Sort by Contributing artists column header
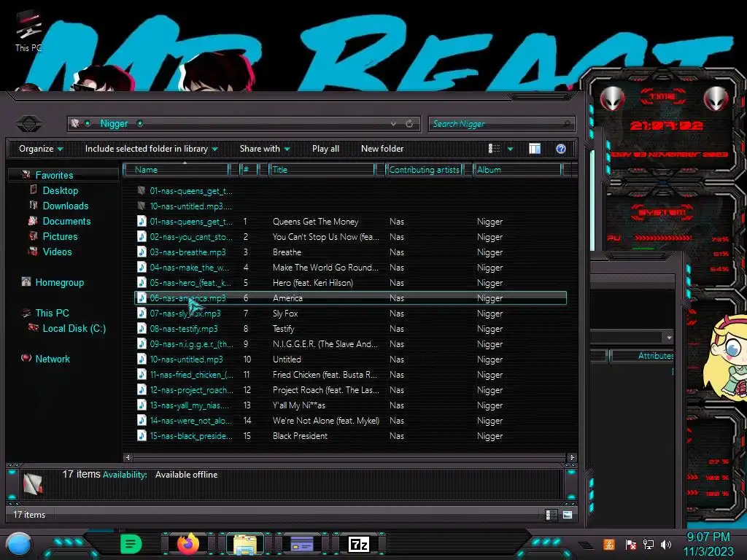This screenshot has width=747, height=560. pyautogui.click(x=424, y=169)
